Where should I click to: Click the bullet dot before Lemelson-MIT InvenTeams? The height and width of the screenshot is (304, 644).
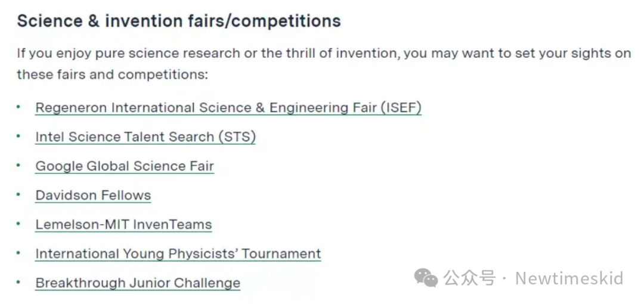pos(18,224)
